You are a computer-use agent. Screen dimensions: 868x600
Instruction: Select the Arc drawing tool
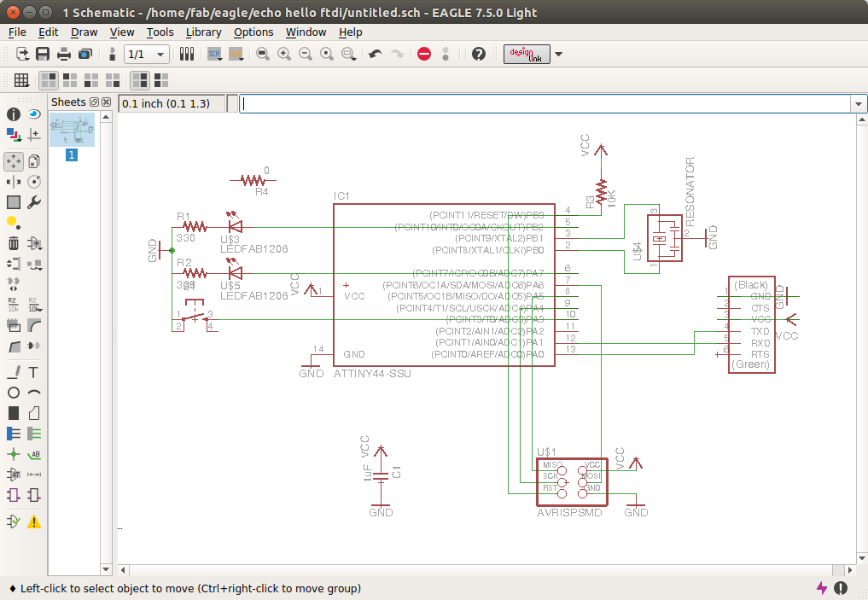[x=34, y=393]
